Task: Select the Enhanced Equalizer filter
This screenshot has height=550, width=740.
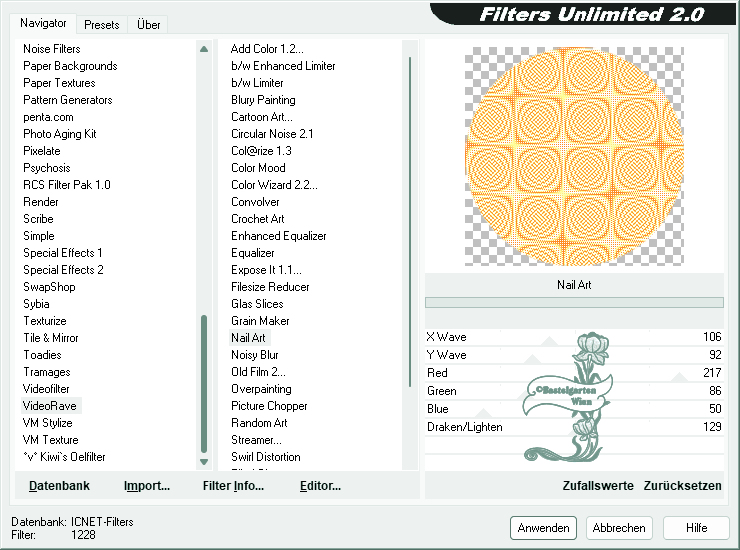Action: 278,236
